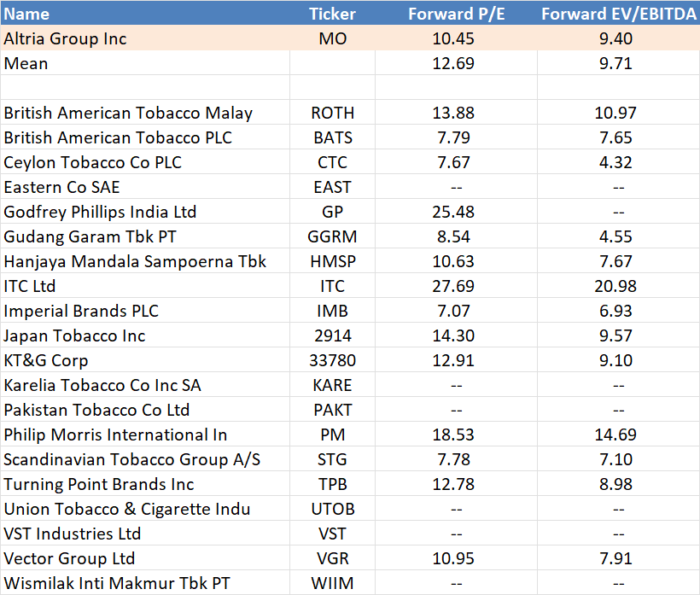Select Wismilak Inti Makmur Tbk PT cell
Image resolution: width=700 pixels, height=595 pixels.
145,583
